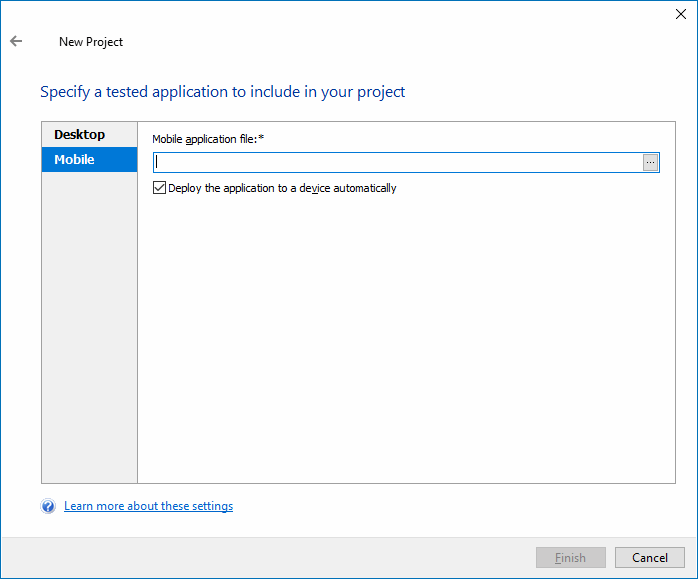Go back using the left arrow icon
Viewport: 698px width, 579px height.
(x=16, y=41)
